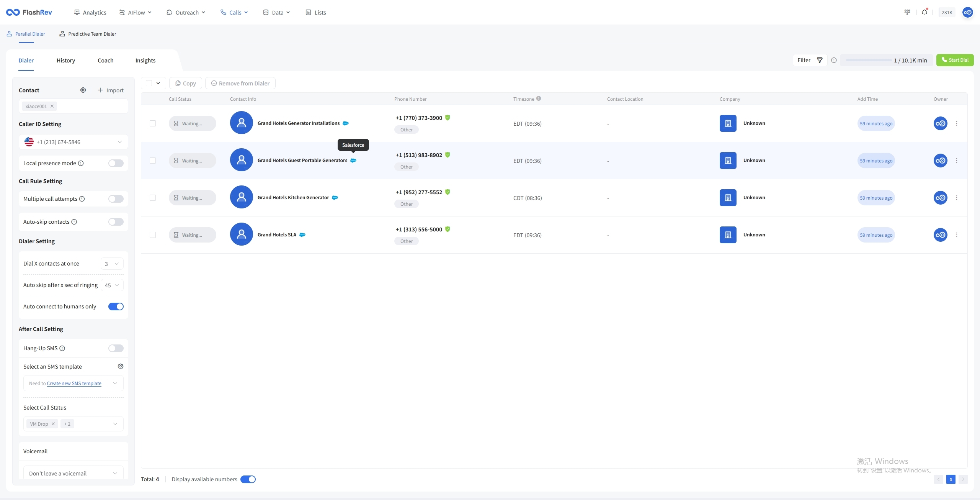Click info icon next to Filter button
This screenshot has height=500, width=980.
(x=834, y=60)
